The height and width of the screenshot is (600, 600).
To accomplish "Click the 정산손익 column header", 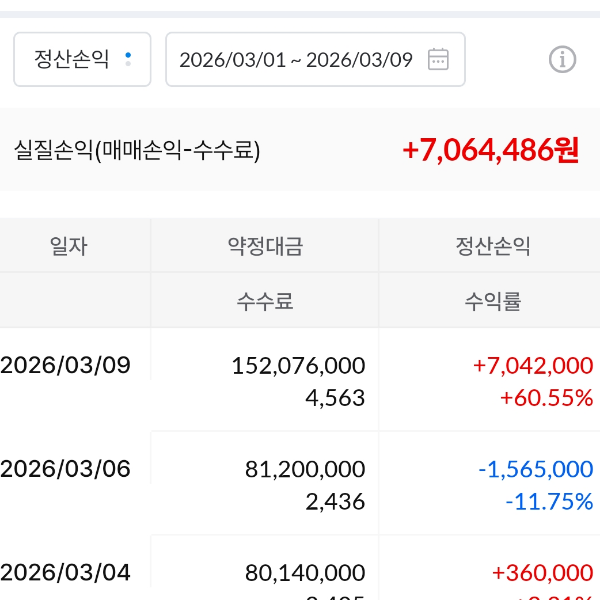I will click(x=493, y=246).
